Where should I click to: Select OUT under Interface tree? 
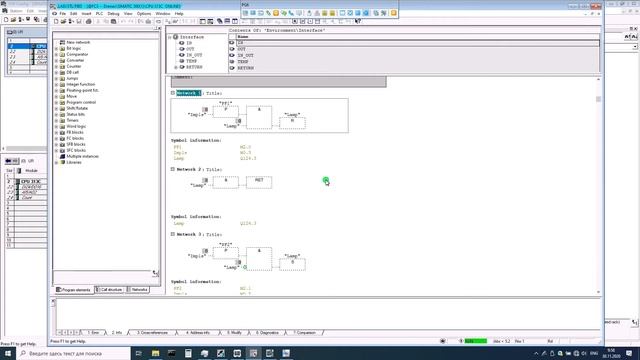click(x=190, y=49)
